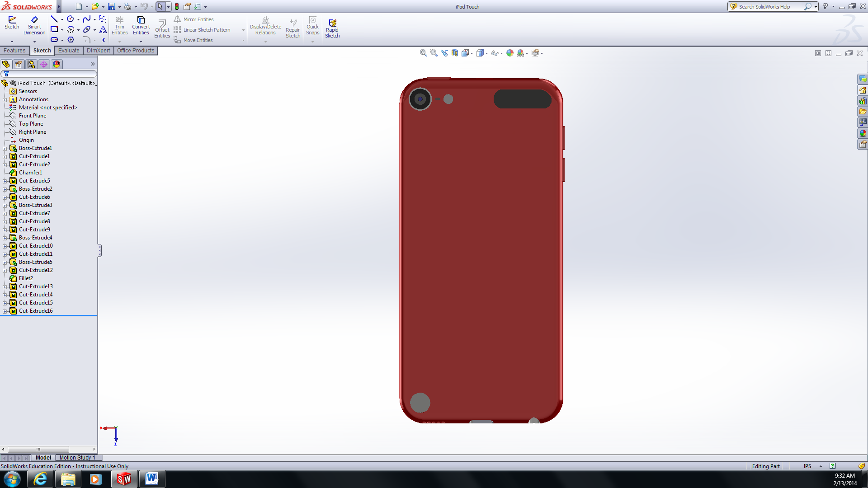Open Display Style dropdown arrow
The height and width of the screenshot is (488, 868).
tap(486, 53)
